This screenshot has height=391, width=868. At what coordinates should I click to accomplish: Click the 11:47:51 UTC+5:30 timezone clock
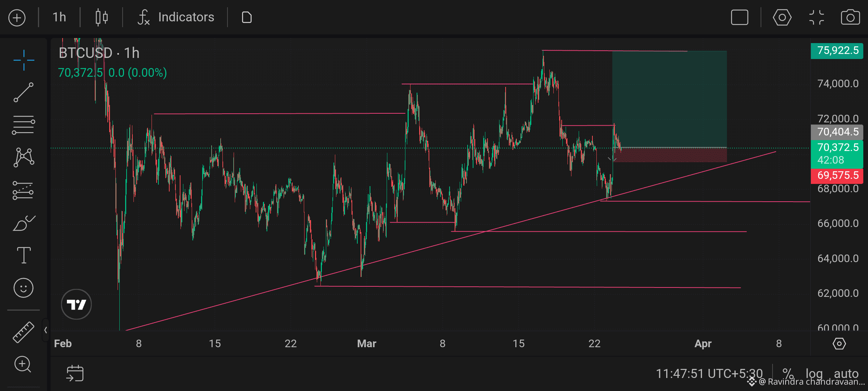point(709,374)
